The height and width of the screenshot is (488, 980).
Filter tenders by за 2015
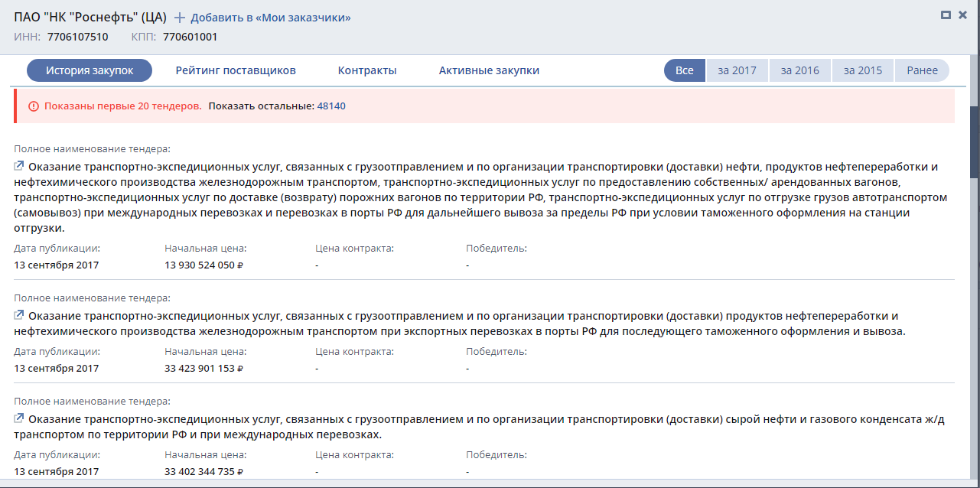pos(863,70)
